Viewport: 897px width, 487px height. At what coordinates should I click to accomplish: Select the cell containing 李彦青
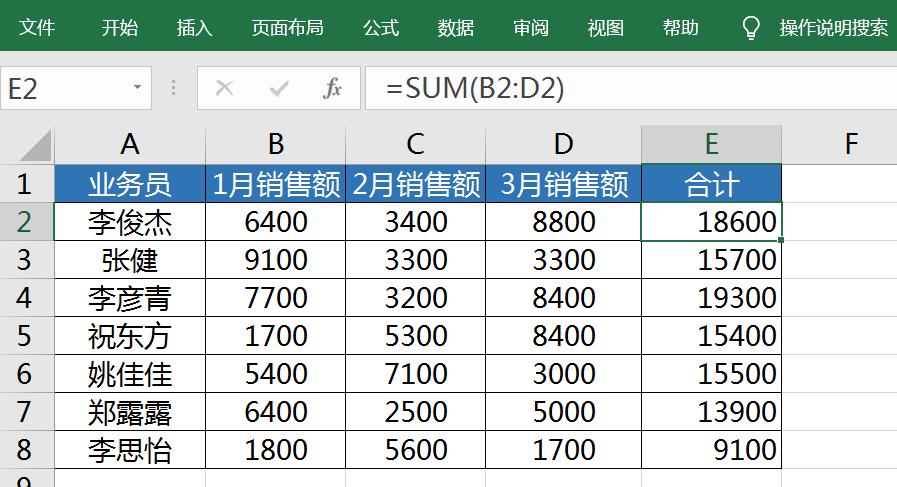(x=130, y=298)
